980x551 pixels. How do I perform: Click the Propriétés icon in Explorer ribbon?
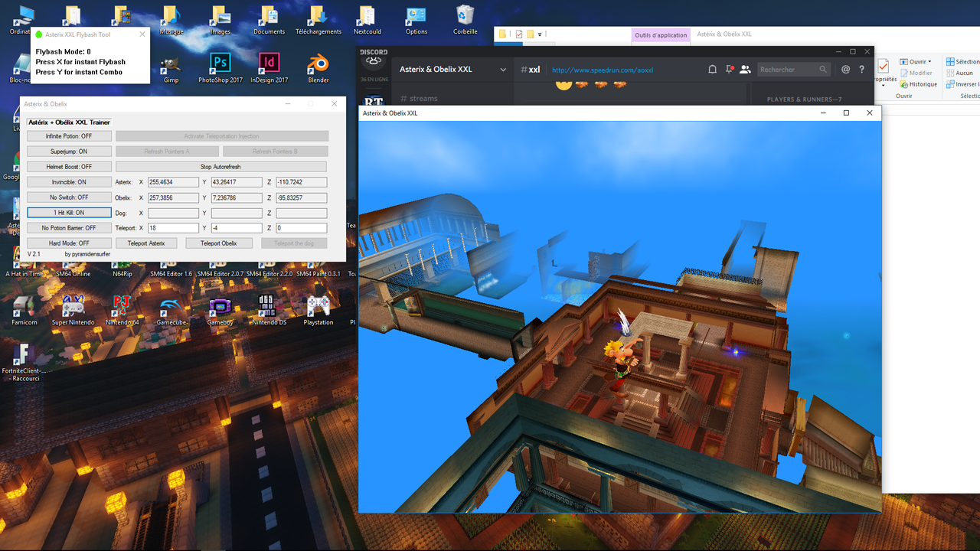click(x=884, y=72)
